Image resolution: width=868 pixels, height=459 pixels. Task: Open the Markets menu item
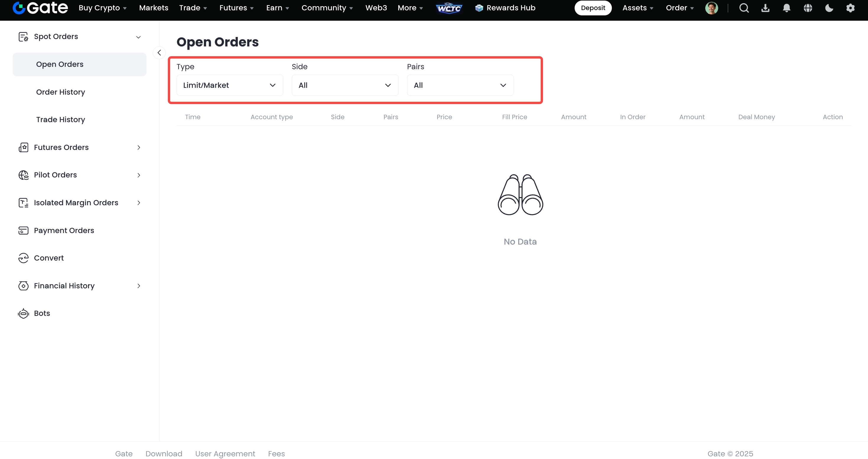[154, 8]
